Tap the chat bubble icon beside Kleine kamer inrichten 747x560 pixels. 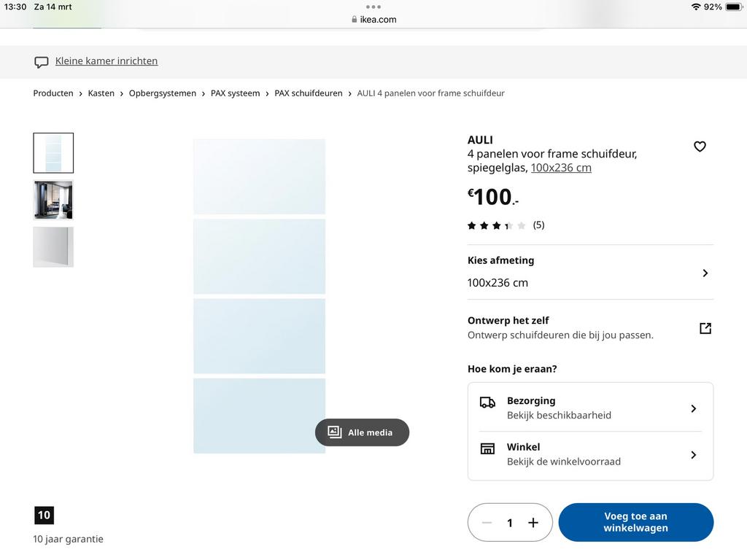tap(42, 62)
